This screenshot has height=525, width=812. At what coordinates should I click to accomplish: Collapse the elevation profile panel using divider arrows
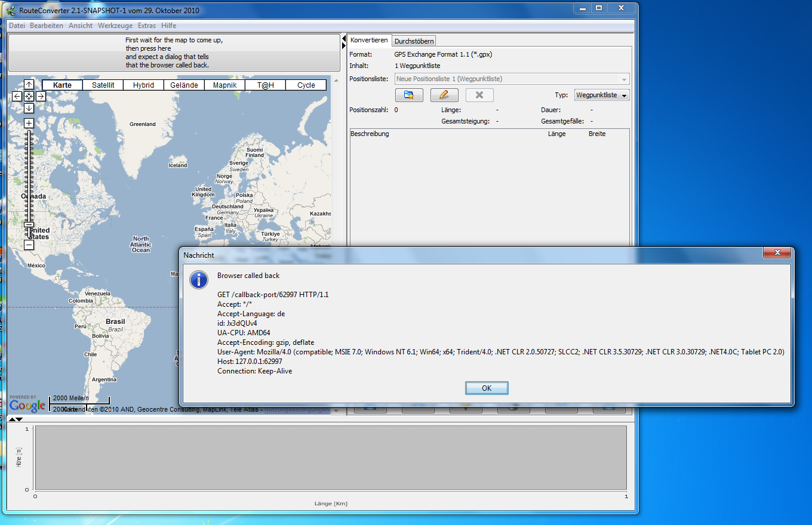(19, 419)
